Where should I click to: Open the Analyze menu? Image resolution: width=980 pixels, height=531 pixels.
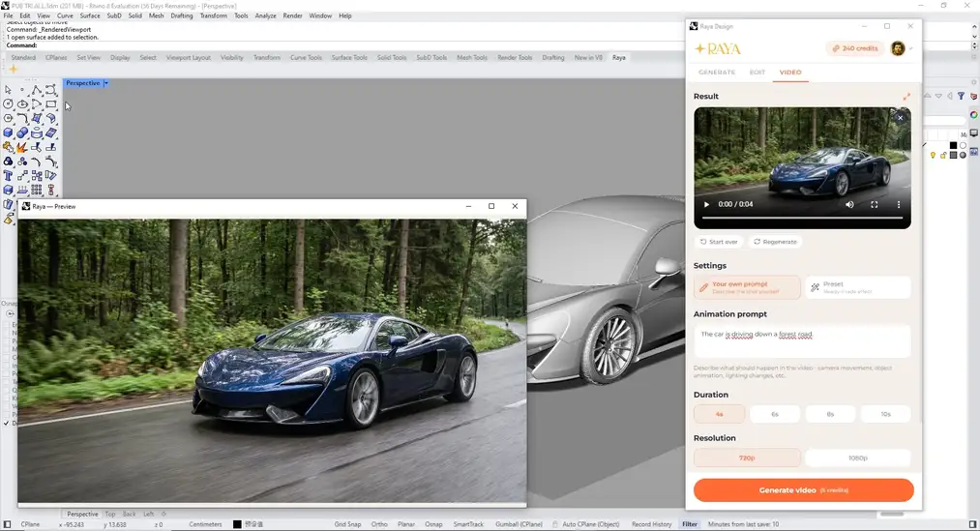click(266, 15)
